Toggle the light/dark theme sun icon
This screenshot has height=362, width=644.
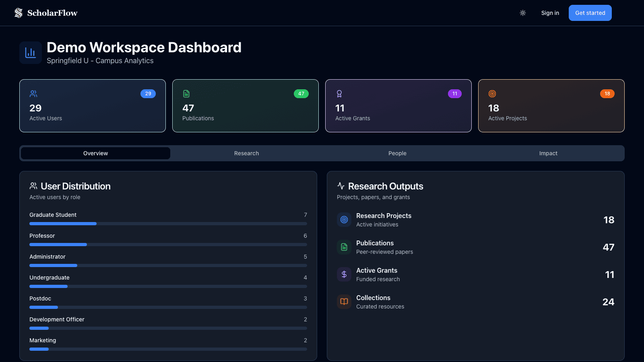pos(523,13)
